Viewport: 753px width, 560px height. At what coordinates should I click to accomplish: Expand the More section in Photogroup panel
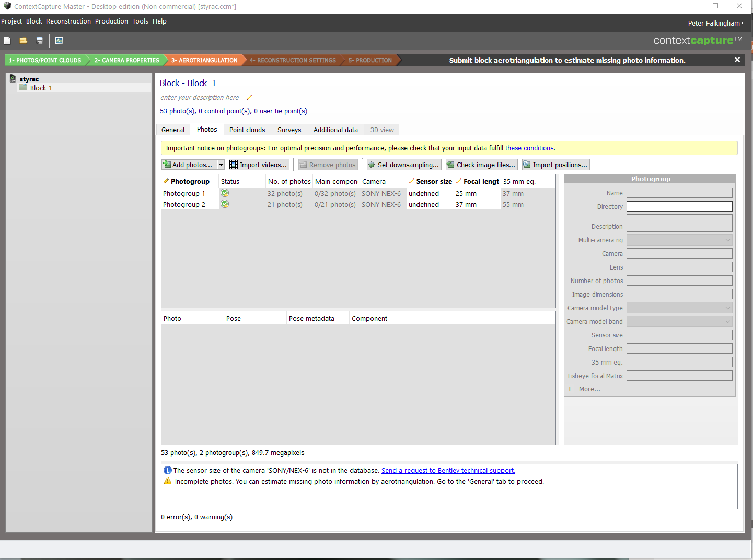570,389
